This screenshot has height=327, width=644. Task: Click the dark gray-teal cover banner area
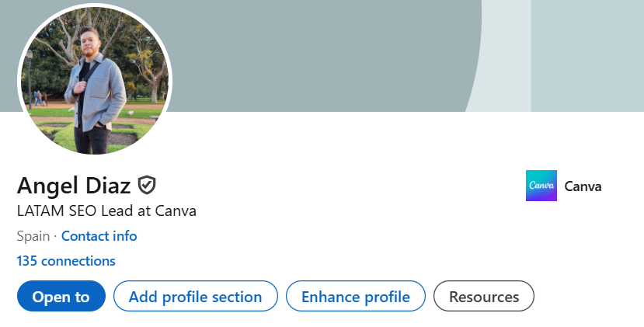(x=311, y=54)
